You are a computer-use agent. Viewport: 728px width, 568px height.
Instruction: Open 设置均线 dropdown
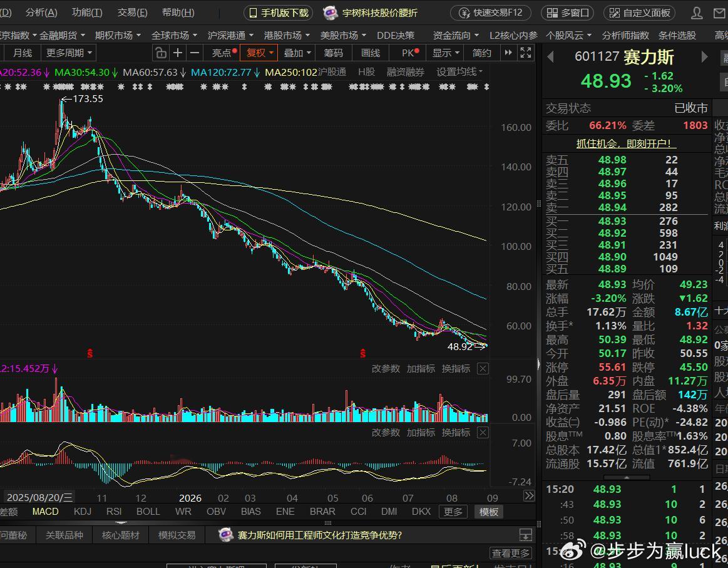[459, 72]
